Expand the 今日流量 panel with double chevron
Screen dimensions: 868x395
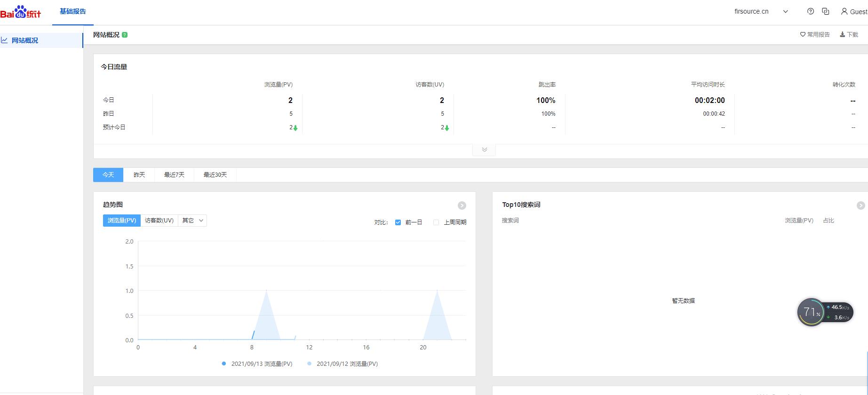[484, 150]
